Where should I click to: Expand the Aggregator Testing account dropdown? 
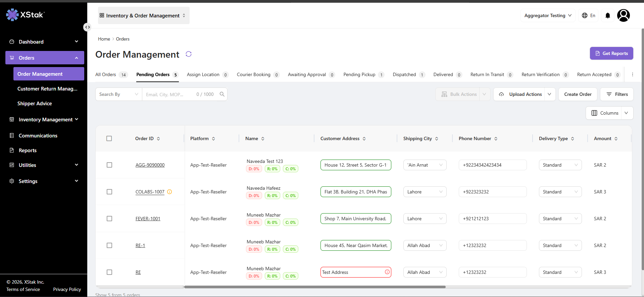[548, 15]
